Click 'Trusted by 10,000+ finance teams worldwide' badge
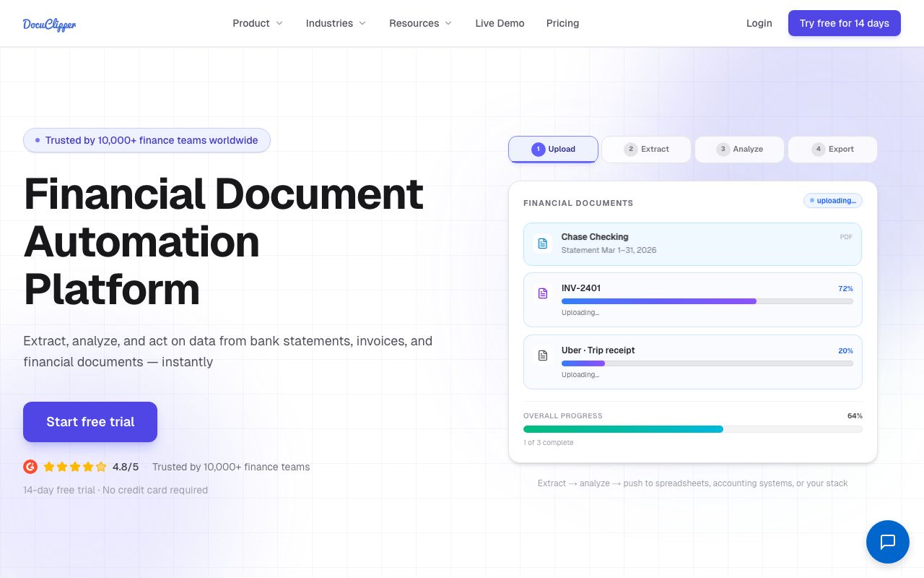The width and height of the screenshot is (924, 578). 147,140
